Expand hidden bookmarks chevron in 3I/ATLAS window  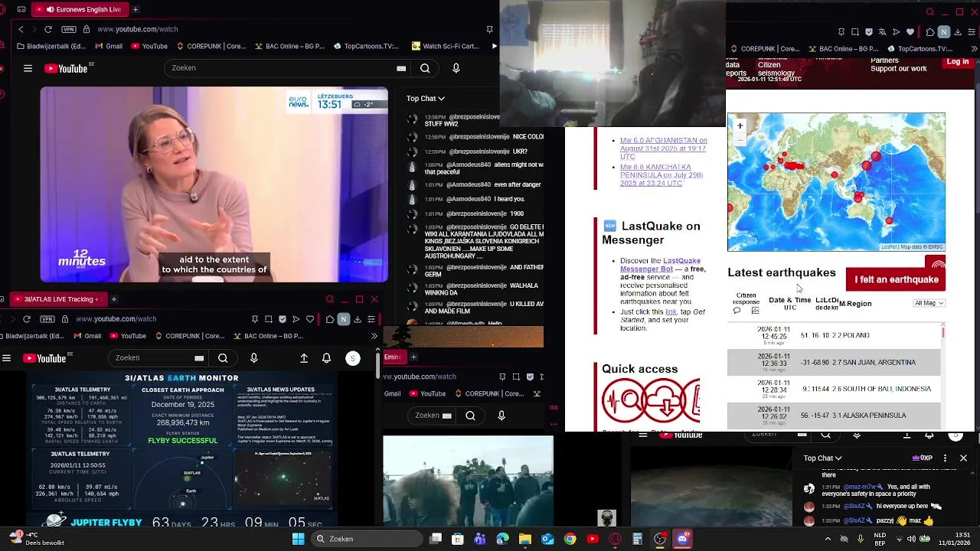pyautogui.click(x=374, y=336)
